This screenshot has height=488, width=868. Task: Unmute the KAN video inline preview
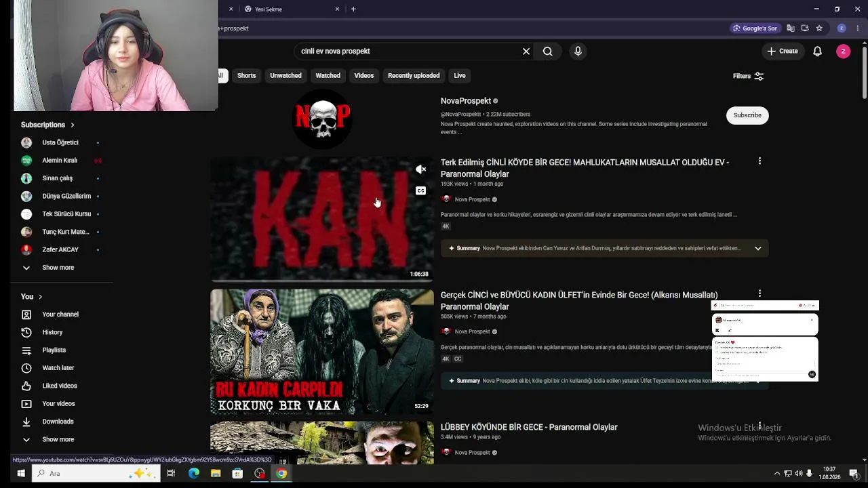(x=420, y=169)
